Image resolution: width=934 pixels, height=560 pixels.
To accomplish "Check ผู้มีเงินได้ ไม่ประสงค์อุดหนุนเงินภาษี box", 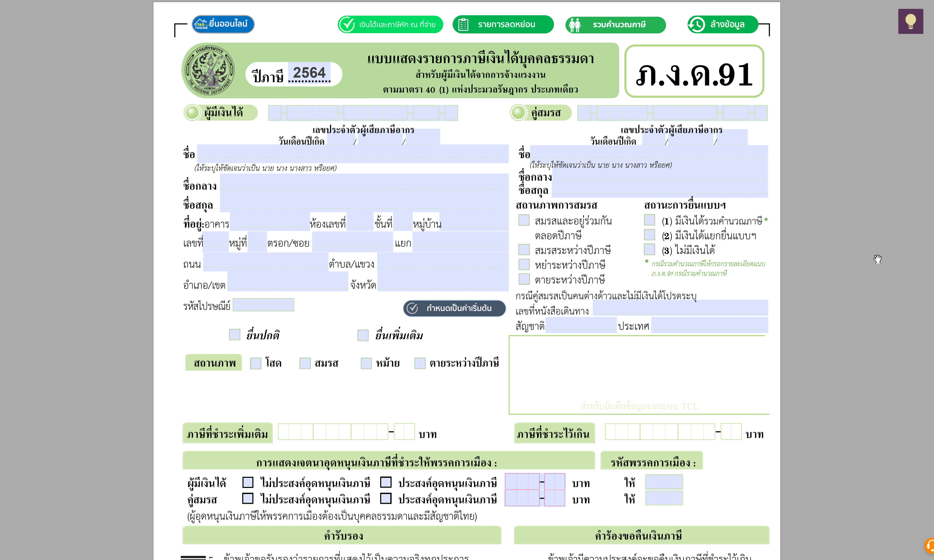I will tap(248, 482).
